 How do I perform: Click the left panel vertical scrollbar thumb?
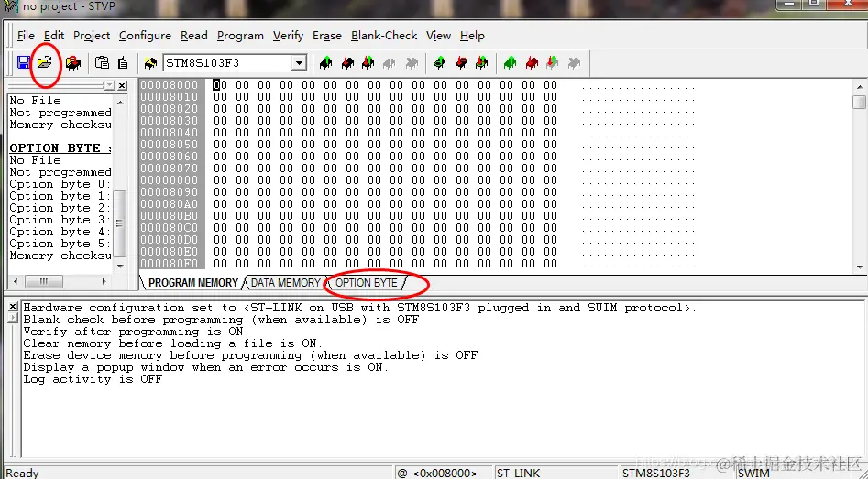coord(119,223)
